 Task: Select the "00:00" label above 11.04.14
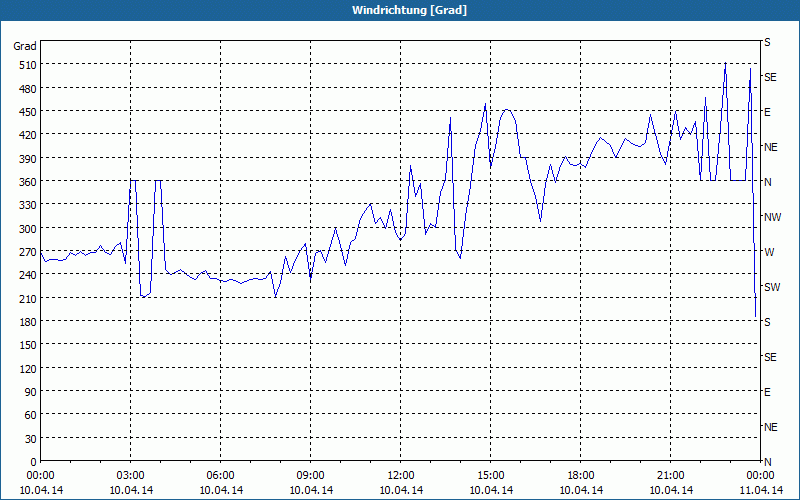coord(761,476)
